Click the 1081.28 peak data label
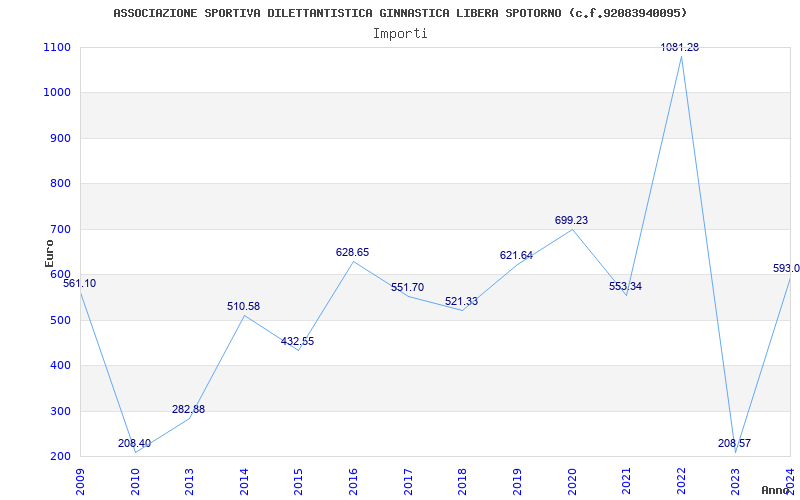 click(x=680, y=47)
